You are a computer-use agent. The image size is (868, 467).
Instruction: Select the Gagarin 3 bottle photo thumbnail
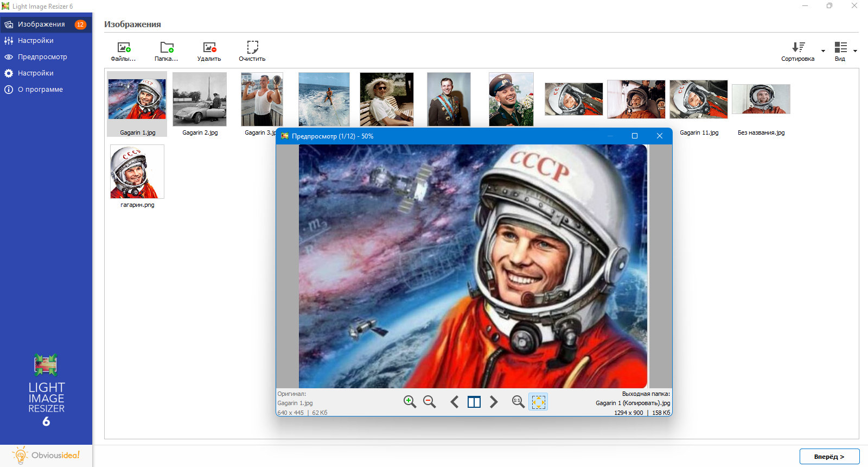pyautogui.click(x=262, y=99)
